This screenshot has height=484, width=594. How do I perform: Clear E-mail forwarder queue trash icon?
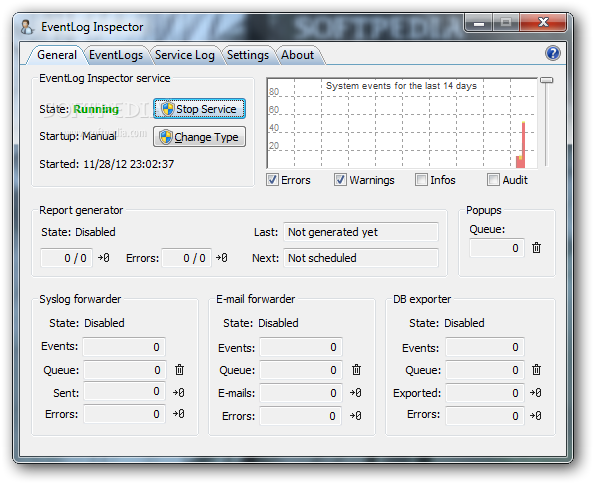356,370
